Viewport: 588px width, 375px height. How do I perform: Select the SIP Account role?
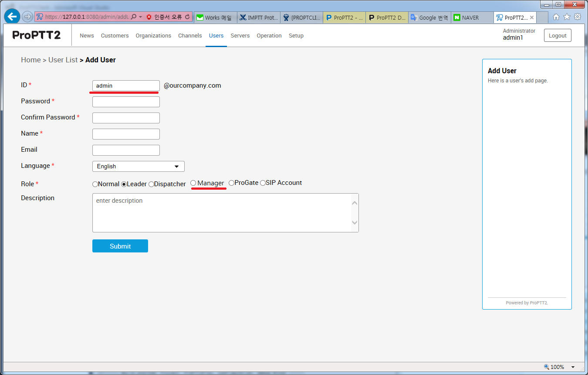263,183
